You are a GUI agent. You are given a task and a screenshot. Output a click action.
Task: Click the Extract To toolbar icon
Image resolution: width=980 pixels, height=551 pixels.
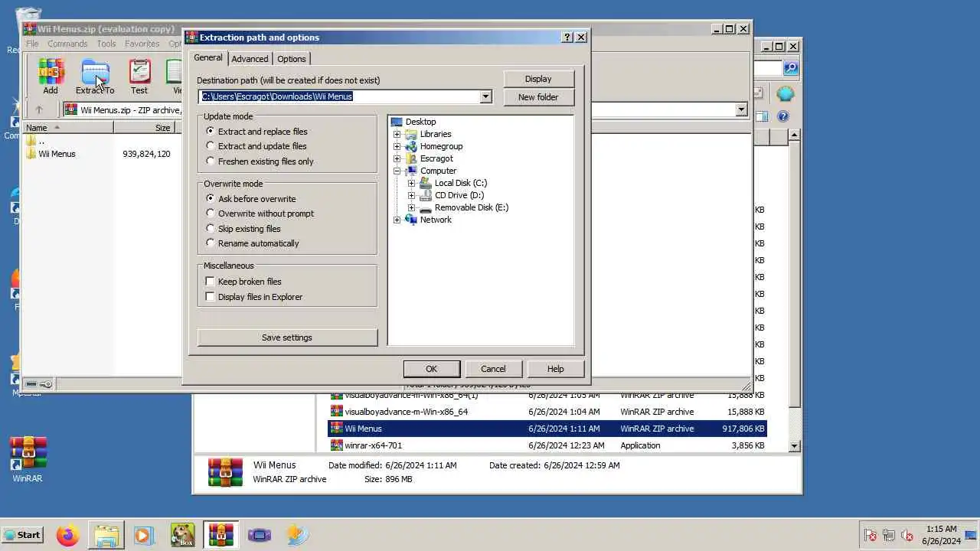coord(95,72)
